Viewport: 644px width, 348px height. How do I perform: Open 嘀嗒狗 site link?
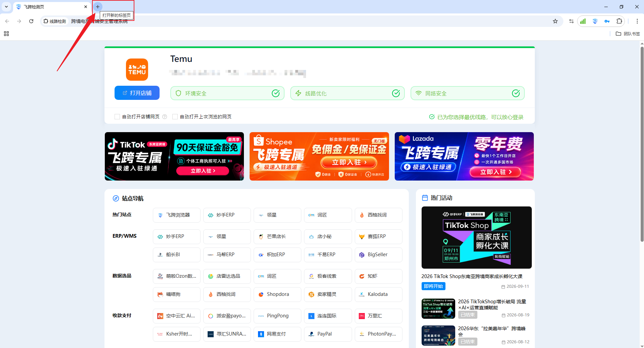177,295
